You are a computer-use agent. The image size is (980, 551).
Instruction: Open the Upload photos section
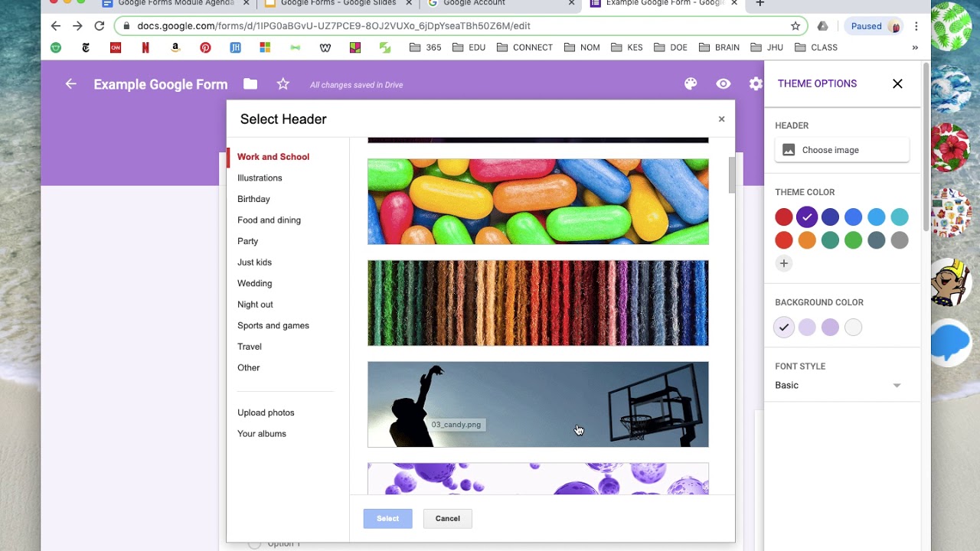point(266,412)
